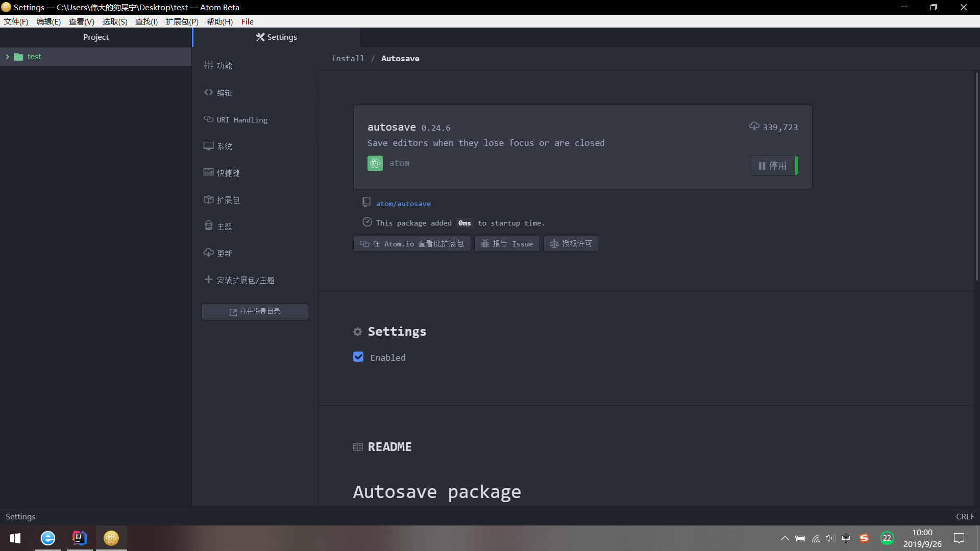
Task: Expand the test folder chevron
Action: click(8, 57)
